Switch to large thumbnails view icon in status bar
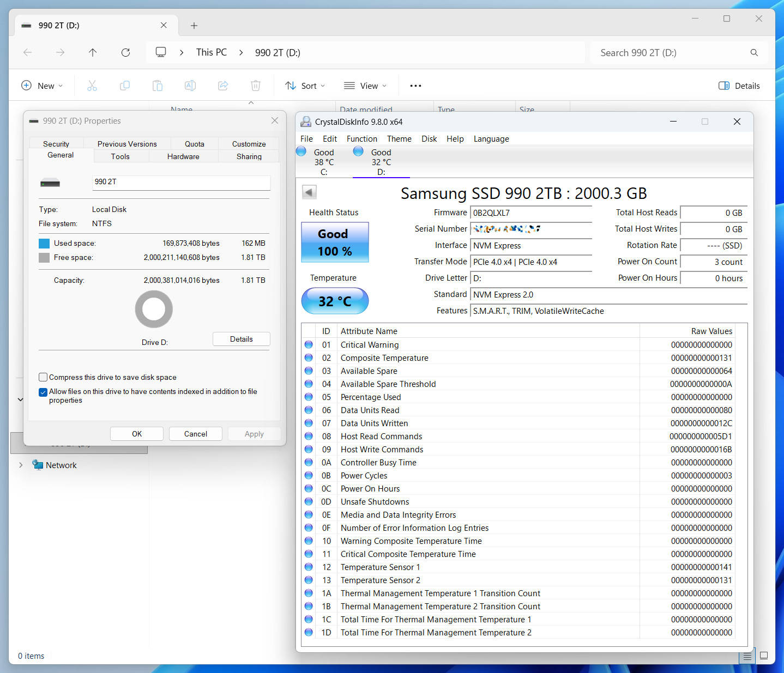 pos(764,656)
